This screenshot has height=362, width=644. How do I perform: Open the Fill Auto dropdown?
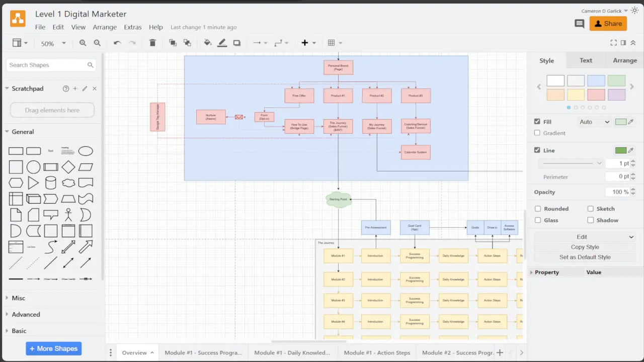coord(594,122)
